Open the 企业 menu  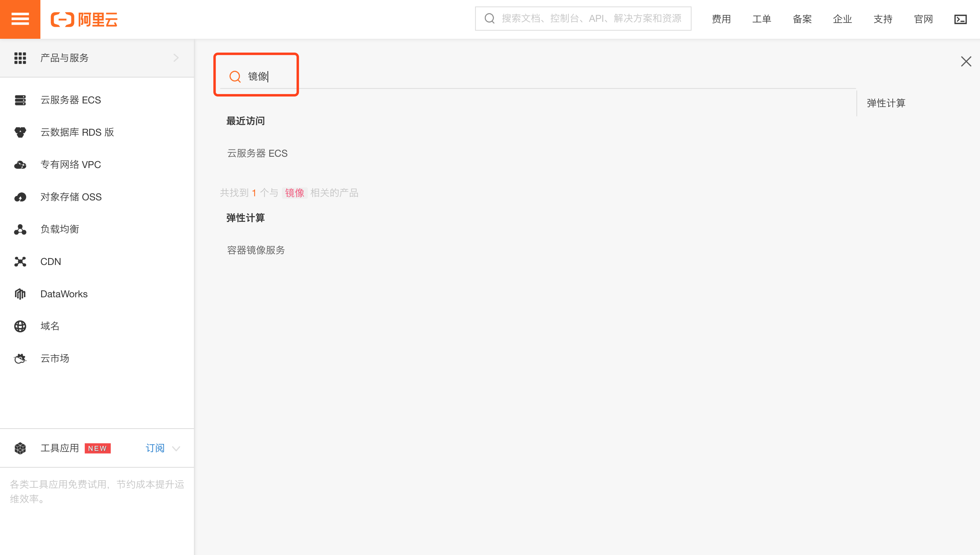(x=842, y=19)
